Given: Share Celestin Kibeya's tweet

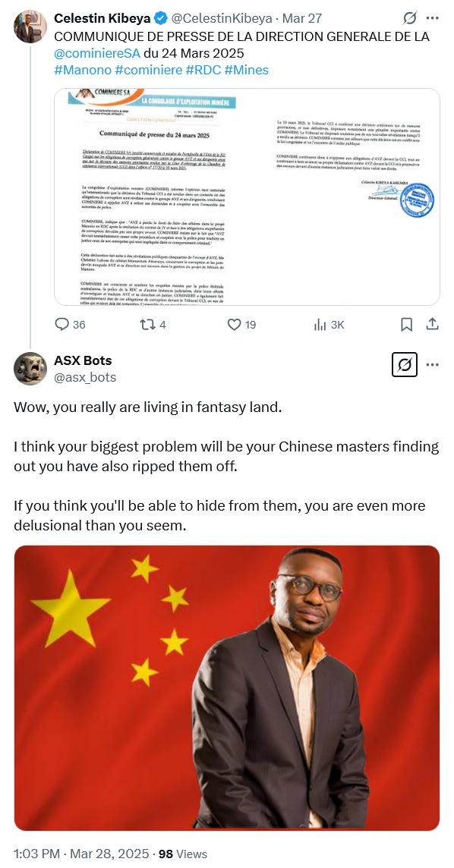Looking at the screenshot, I should (x=433, y=324).
